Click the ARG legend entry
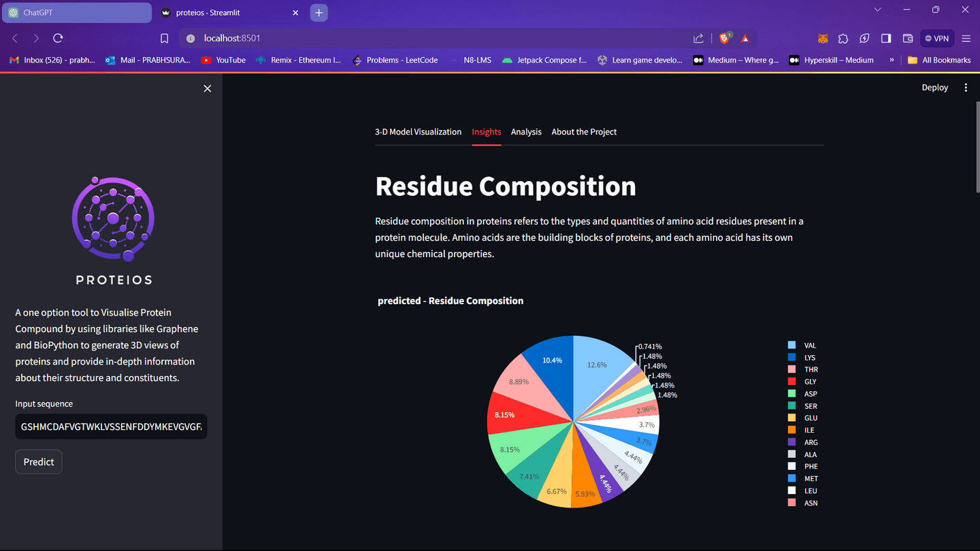980x551 pixels. click(x=802, y=442)
